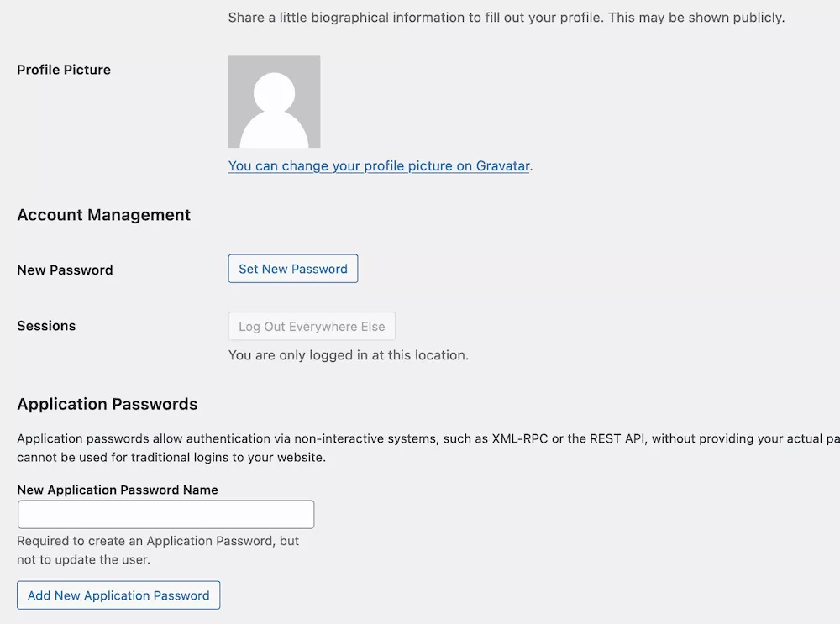Click the biographical information description text
The image size is (840, 624).
tap(507, 18)
